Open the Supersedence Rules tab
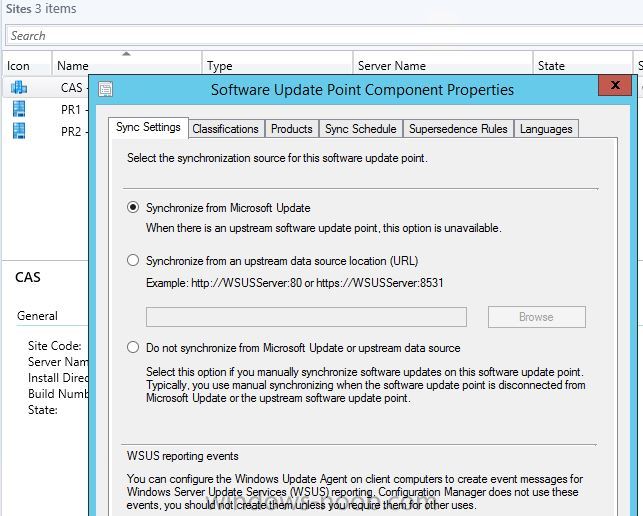643x516 pixels. [458, 129]
